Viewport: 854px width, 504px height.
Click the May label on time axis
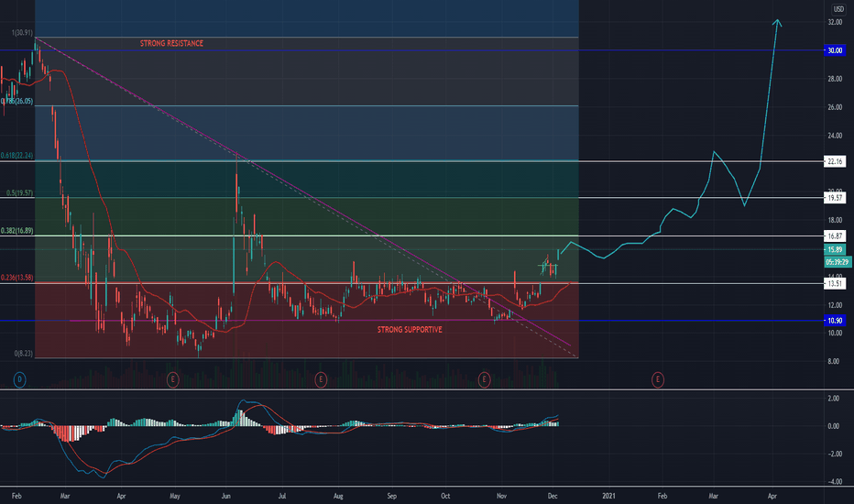175,496
